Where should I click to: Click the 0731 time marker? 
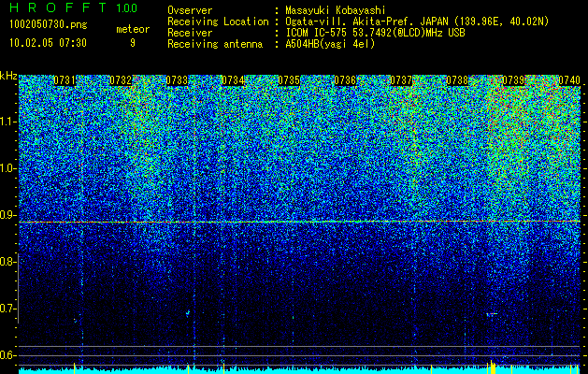[65, 80]
